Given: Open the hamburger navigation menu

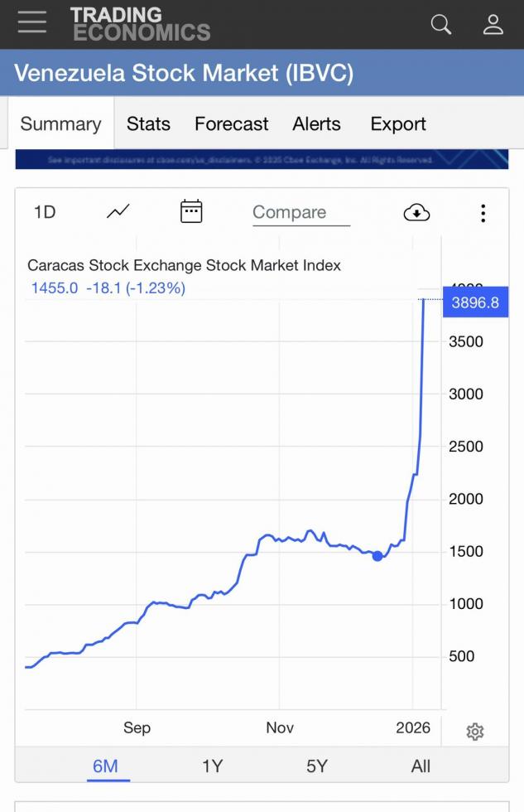Looking at the screenshot, I should tap(32, 22).
